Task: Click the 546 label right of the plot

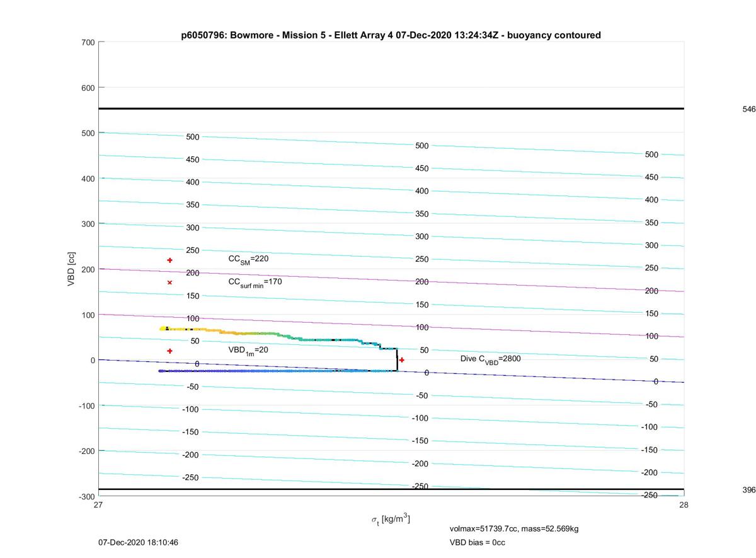Action: (749, 109)
